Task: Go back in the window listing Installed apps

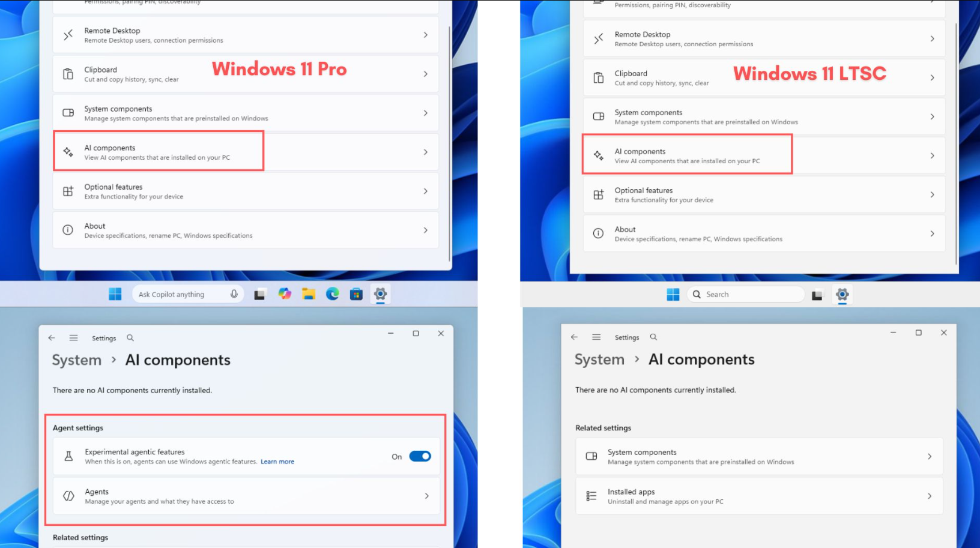Action: [575, 337]
